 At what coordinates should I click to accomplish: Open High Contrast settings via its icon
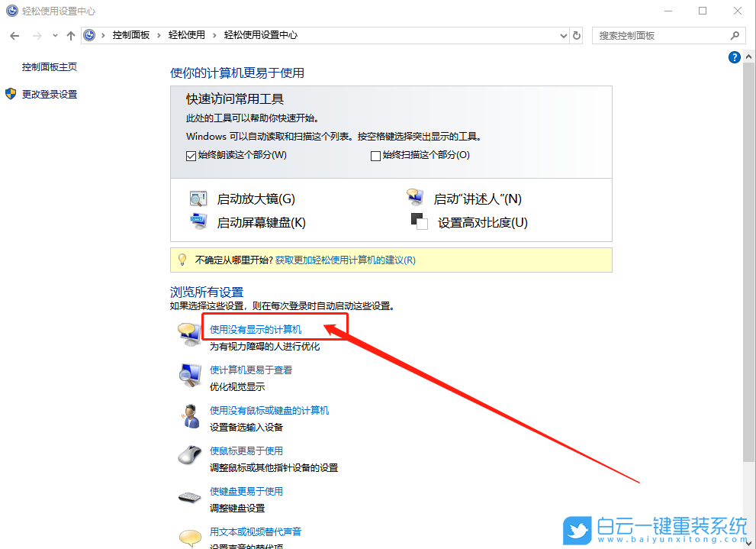point(420,222)
